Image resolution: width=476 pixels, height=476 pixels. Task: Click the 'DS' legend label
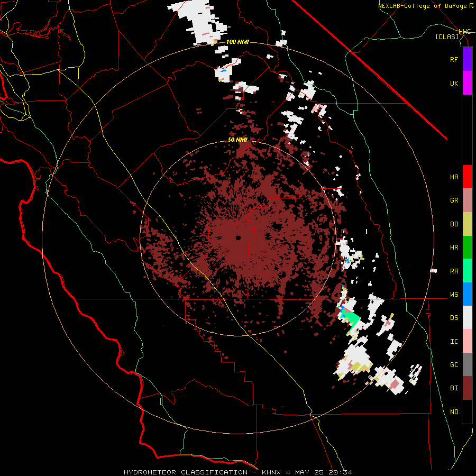(454, 317)
